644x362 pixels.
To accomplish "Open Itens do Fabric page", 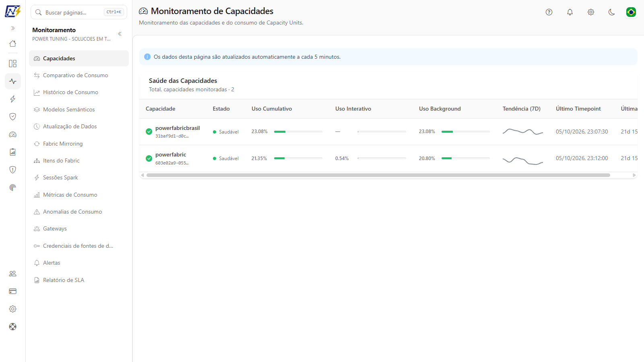I will click(79, 160).
